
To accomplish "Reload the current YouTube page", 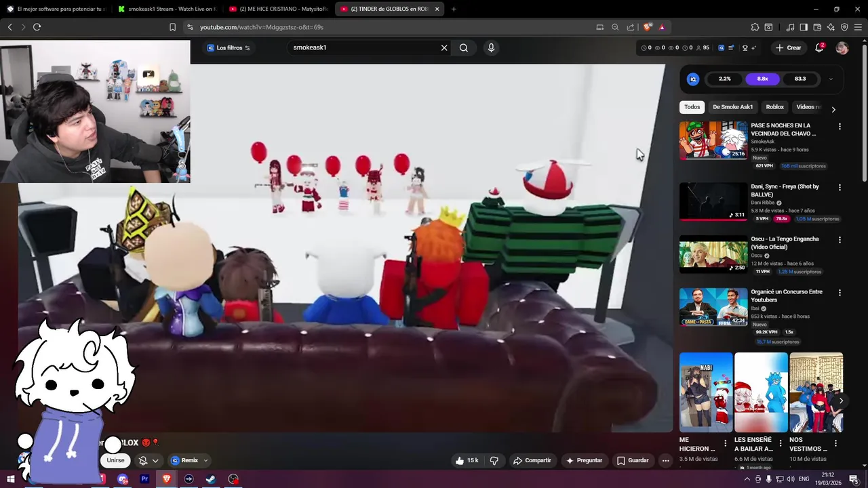I will click(37, 27).
